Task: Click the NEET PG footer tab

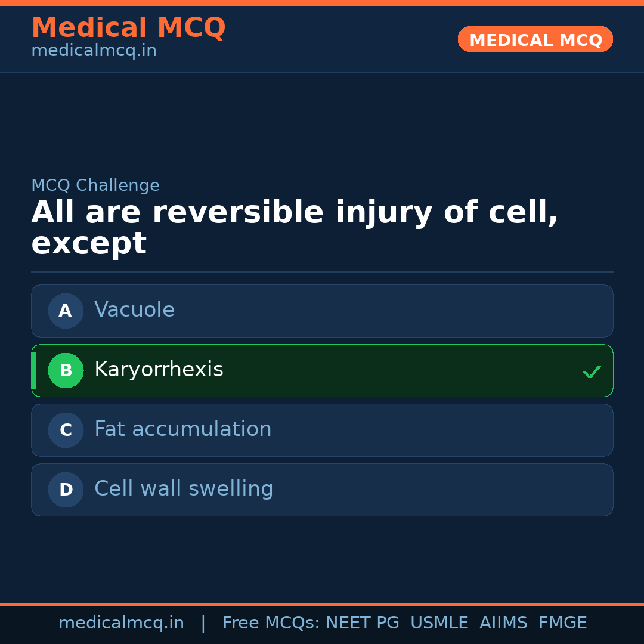Action: (362, 622)
